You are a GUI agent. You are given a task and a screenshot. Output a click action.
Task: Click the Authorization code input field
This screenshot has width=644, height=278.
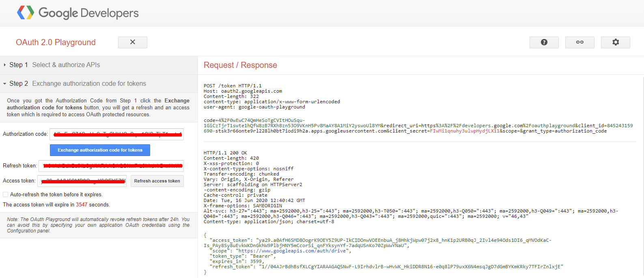(117, 134)
